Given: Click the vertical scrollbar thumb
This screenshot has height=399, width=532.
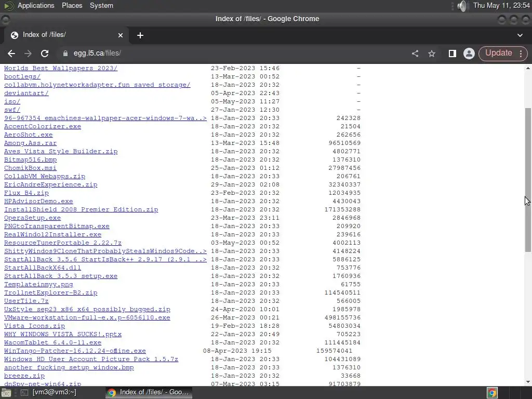Looking at the screenshot, I should pos(528,180).
